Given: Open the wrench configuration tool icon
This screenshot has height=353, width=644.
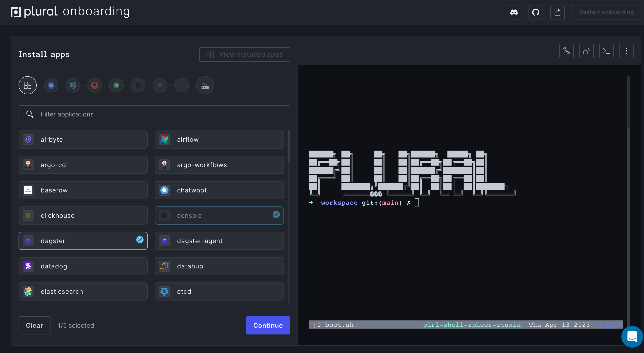Looking at the screenshot, I should point(566,51).
